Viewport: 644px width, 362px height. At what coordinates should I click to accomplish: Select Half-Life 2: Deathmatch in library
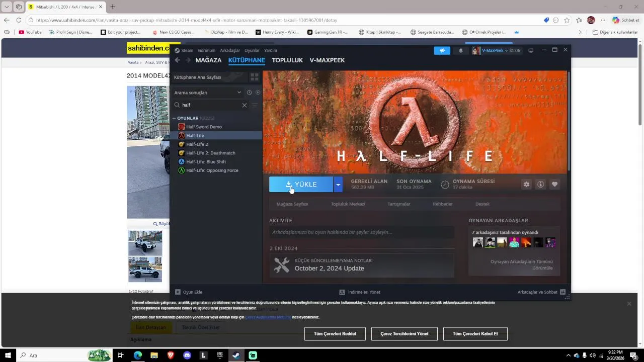pyautogui.click(x=216, y=153)
